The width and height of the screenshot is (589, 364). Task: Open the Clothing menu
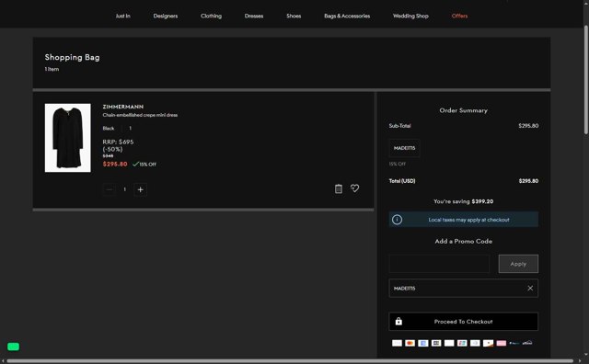click(211, 16)
